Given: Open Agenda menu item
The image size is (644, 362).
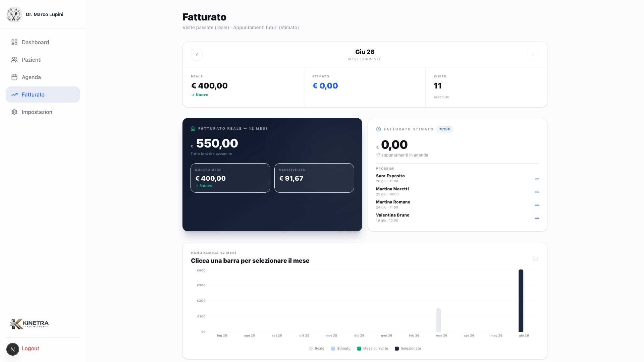Looking at the screenshot, I should [43, 77].
